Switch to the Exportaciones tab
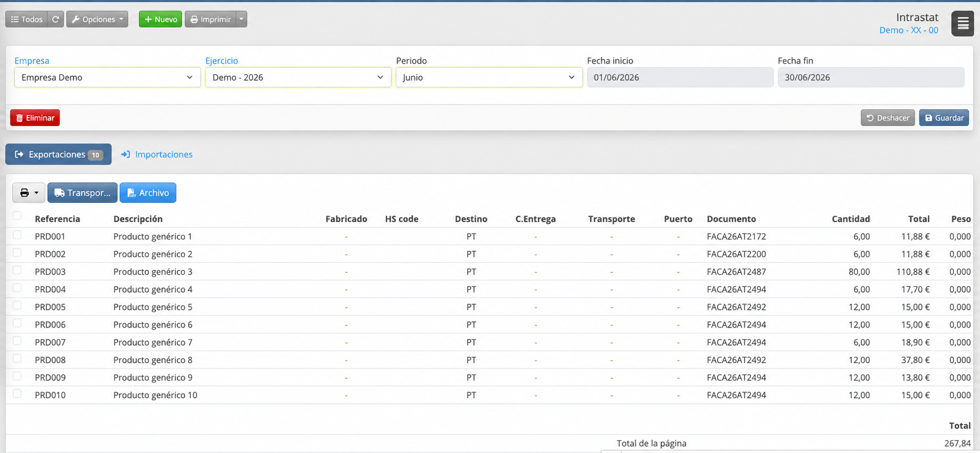980x453 pixels. 58,155
